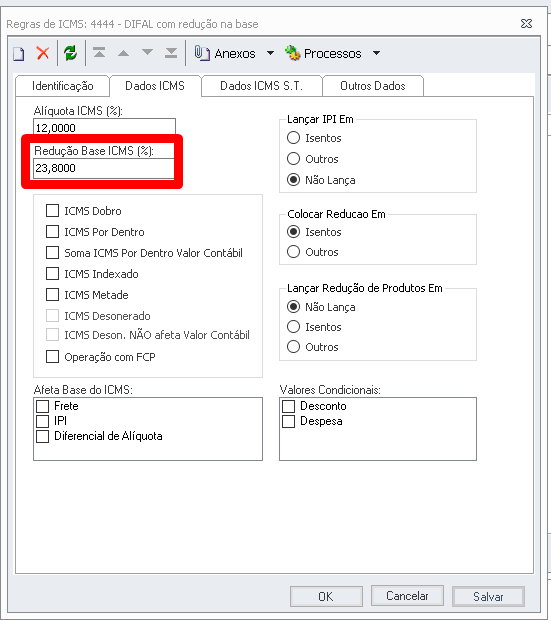Open the Processos dropdown arrow

pos(376,53)
